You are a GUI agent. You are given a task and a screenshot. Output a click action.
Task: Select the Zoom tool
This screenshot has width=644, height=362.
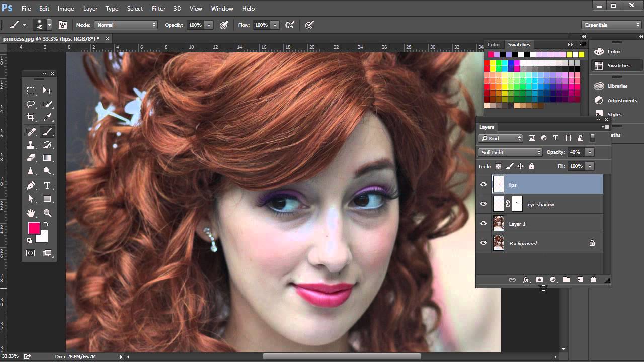pyautogui.click(x=47, y=213)
